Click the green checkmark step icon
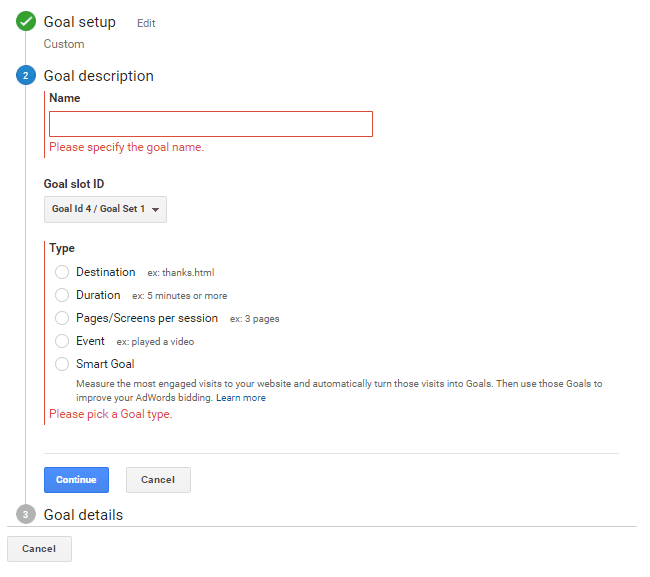 [x=26, y=22]
